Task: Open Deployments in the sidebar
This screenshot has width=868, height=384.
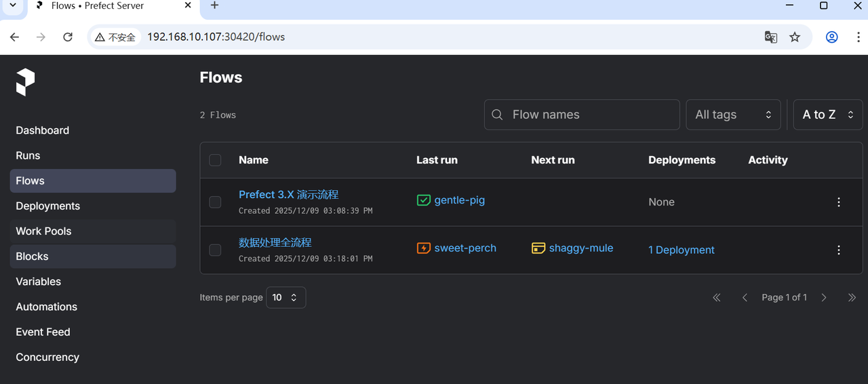Action: click(92, 206)
